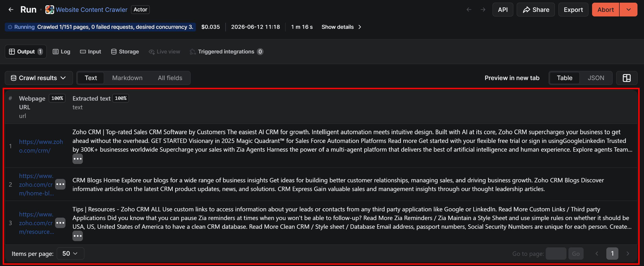Switch to the Input tab
The height and width of the screenshot is (266, 644).
91,52
